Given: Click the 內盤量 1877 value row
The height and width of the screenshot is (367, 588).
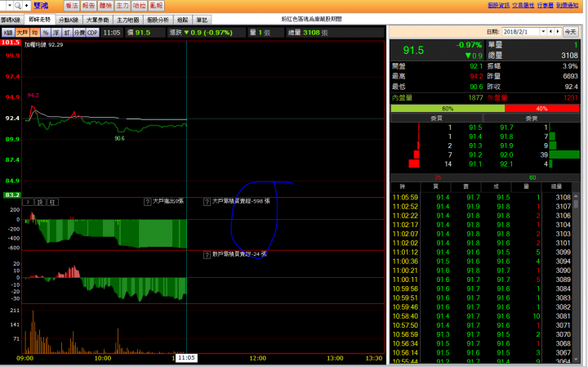Looking at the screenshot, I should point(437,97).
